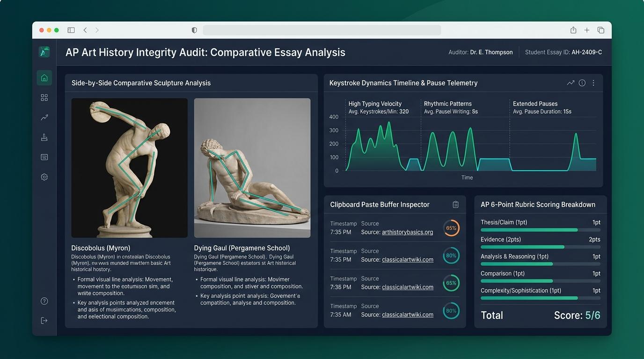
Task: Open the Home icon in sidebar
Action: click(x=44, y=78)
